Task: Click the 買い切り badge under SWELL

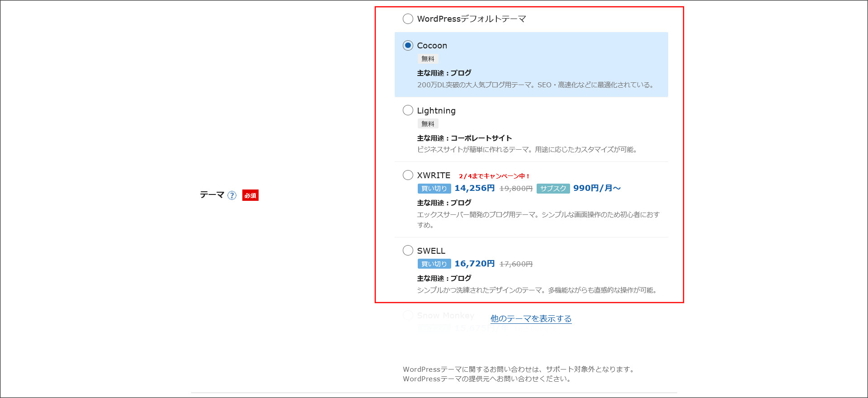Action: (434, 264)
